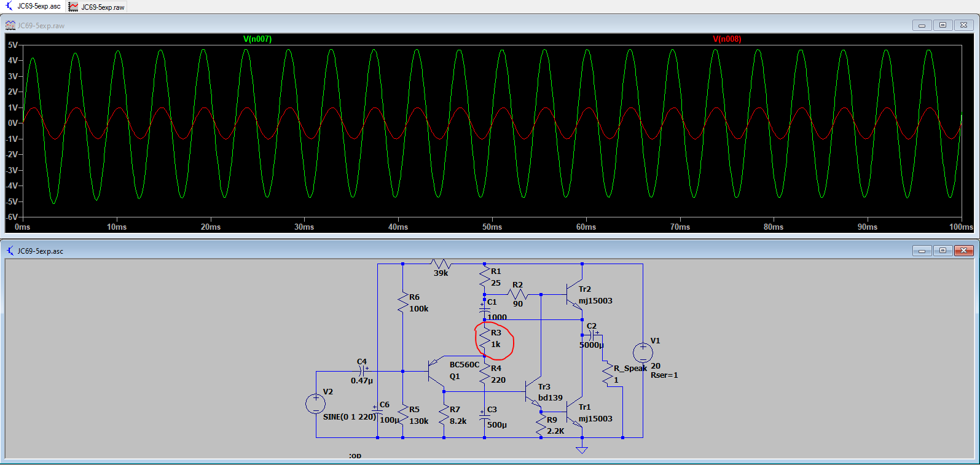Click the waveform icon in raw window title
Image resolution: width=980 pixels, height=465 pixels.
10,25
